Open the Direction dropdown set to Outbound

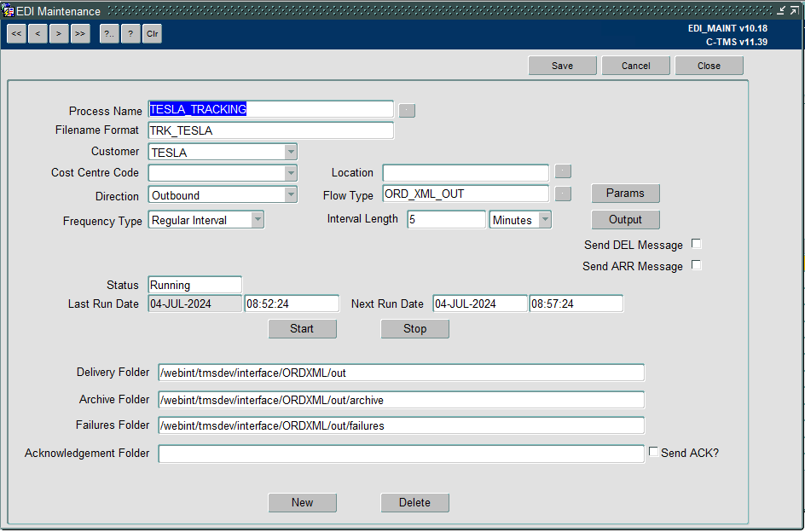click(x=291, y=194)
